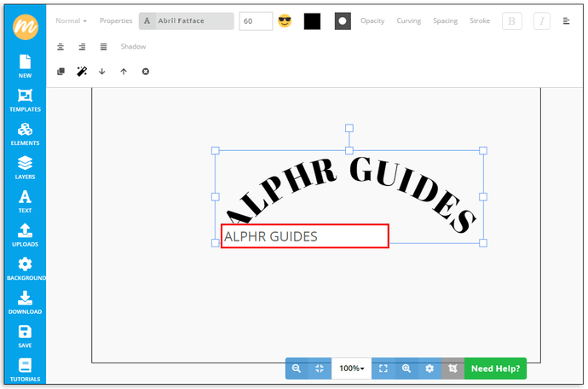588x389 pixels.
Task: Open the Uploads section
Action: click(x=25, y=235)
